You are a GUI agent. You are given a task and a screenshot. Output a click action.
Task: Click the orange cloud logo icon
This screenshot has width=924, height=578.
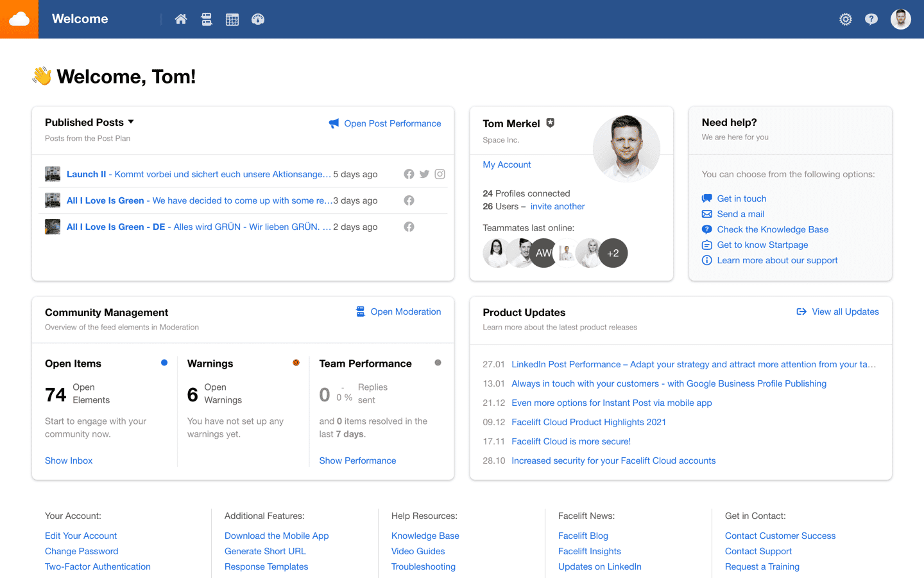19,19
